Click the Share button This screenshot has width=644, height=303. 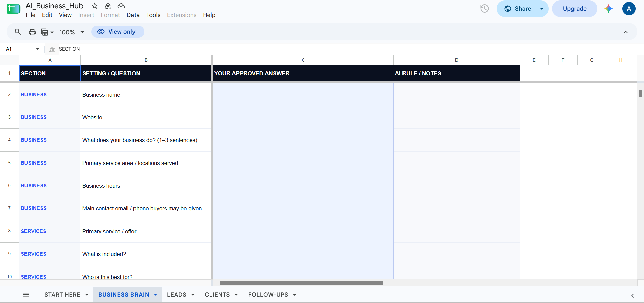point(517,9)
